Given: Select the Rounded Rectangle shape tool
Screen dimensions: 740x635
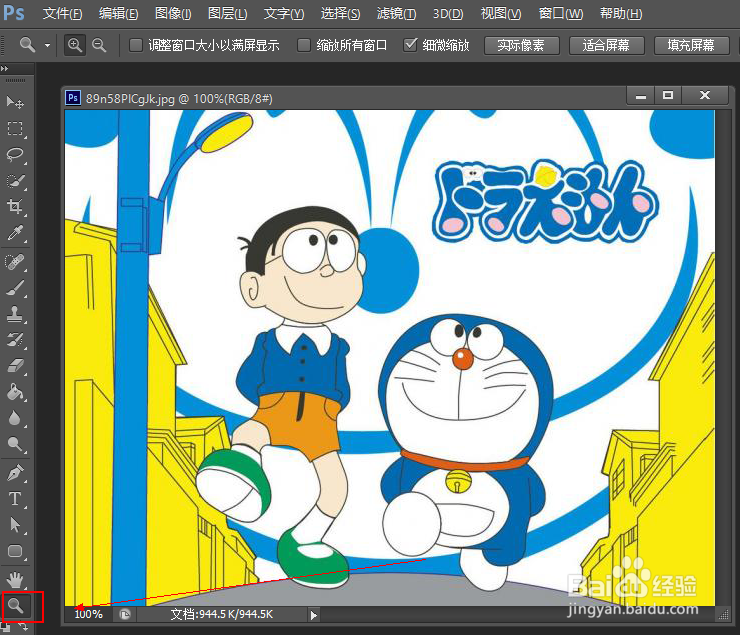Looking at the screenshot, I should [x=15, y=551].
